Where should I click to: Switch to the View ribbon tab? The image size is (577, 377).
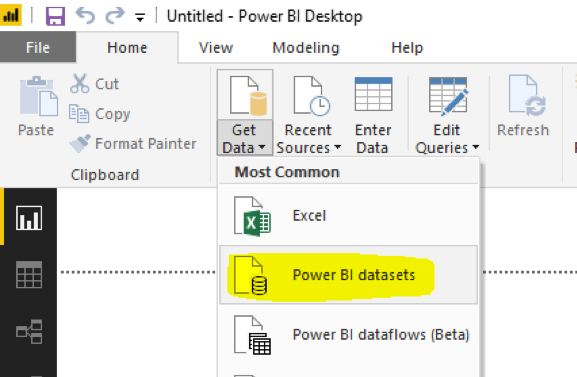point(216,47)
